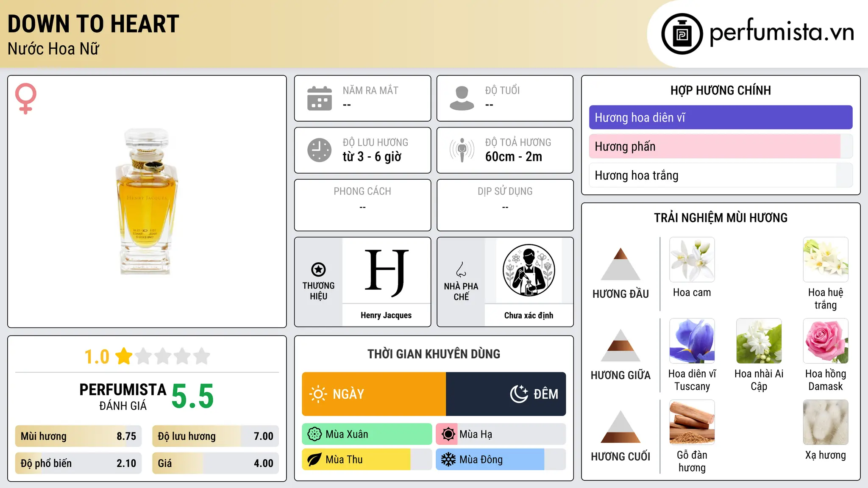Click the Hương giữa pyramid icon
868x488 pixels.
tap(620, 345)
